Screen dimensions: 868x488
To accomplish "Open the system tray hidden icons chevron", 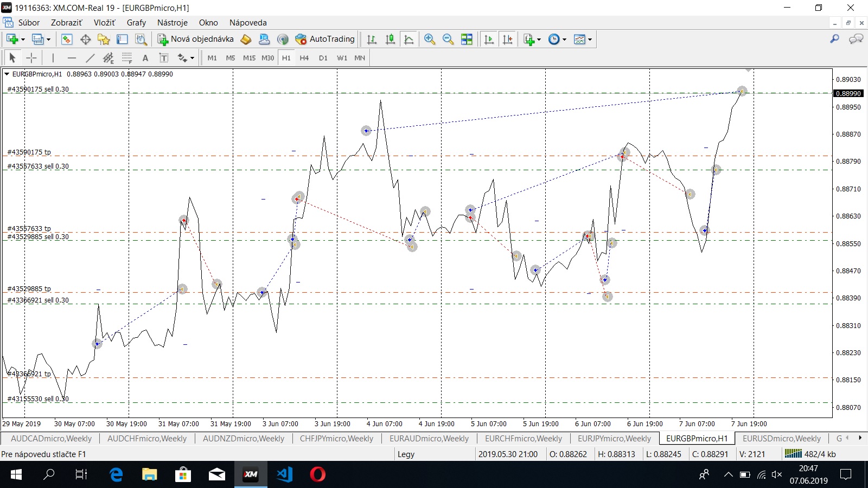I will tap(728, 474).
